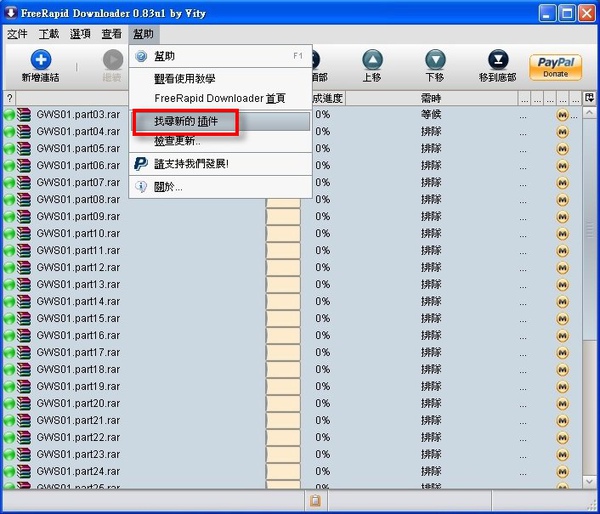Open FreeRapid Downloader 首頁 entry
Viewport: 600px width, 514px height.
click(220, 98)
